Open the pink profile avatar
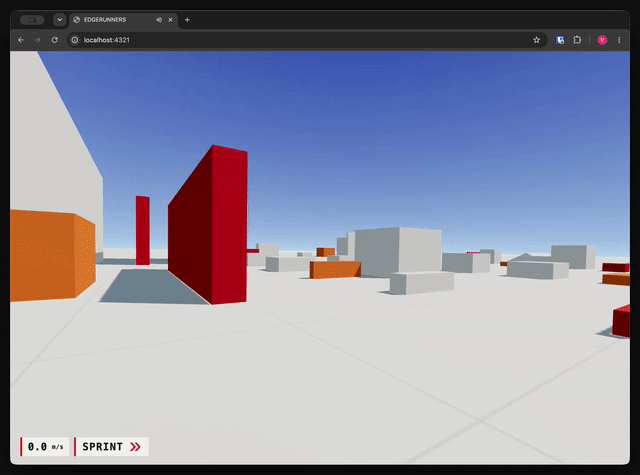640x475 pixels. [x=602, y=40]
